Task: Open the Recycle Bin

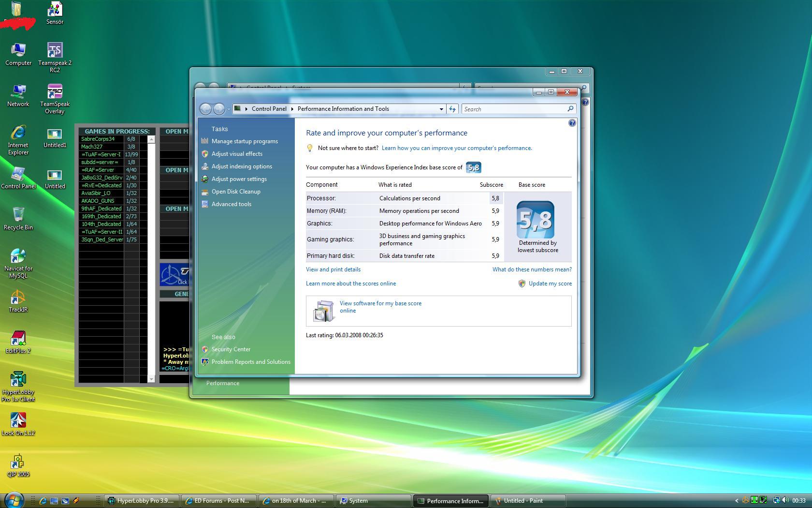Action: point(18,219)
